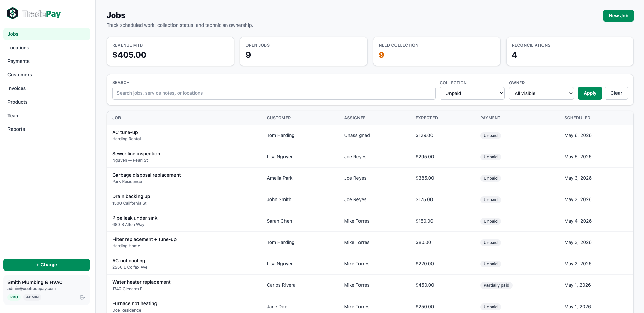Open Filter replacement + tune-up job
The height and width of the screenshot is (313, 644).
[144, 239]
